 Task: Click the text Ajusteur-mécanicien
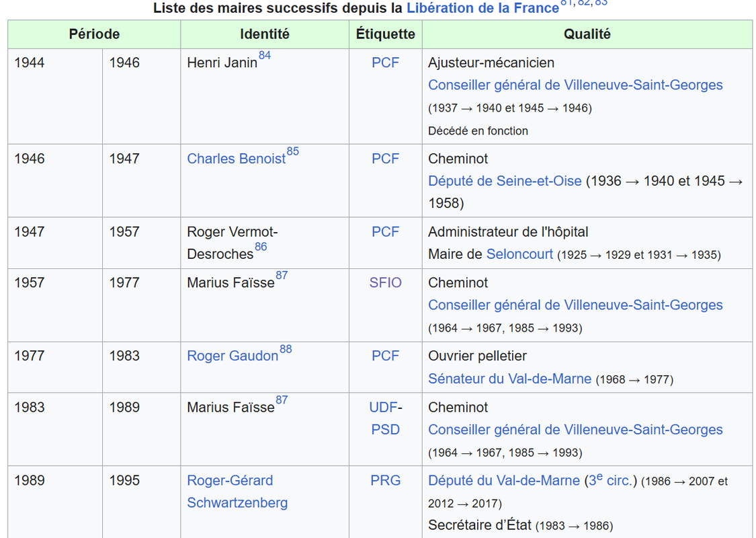click(x=491, y=63)
